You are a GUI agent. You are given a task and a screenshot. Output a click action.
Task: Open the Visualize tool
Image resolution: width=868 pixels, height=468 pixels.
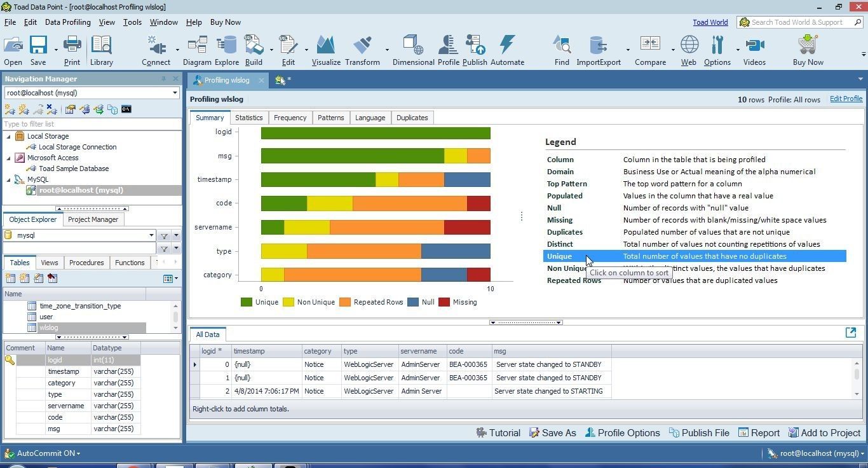[x=326, y=50]
